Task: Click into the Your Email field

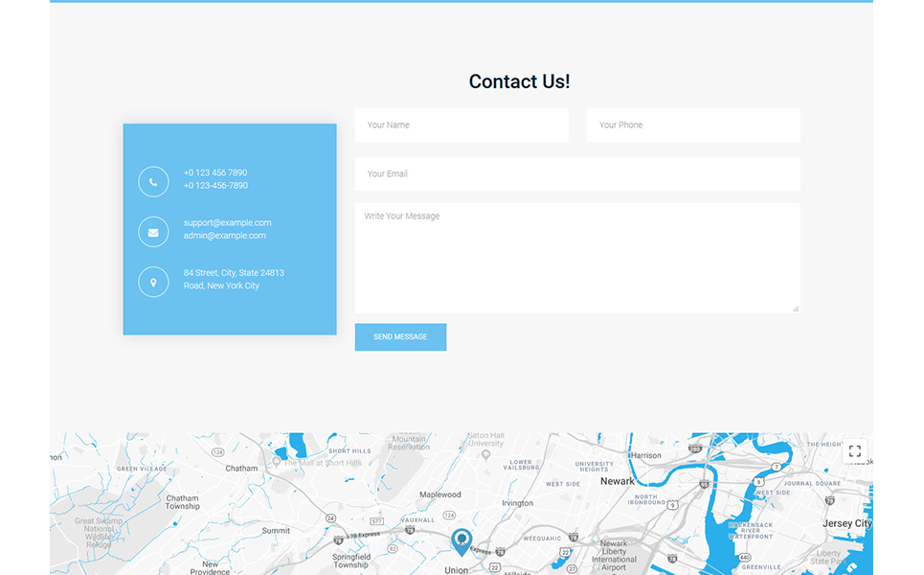Action: 577,174
